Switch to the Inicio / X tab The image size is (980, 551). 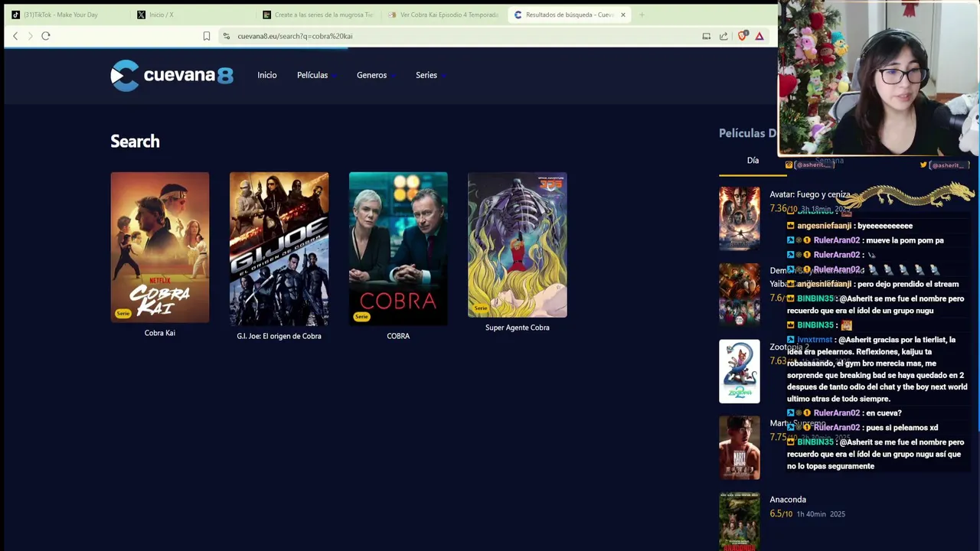[x=191, y=15]
